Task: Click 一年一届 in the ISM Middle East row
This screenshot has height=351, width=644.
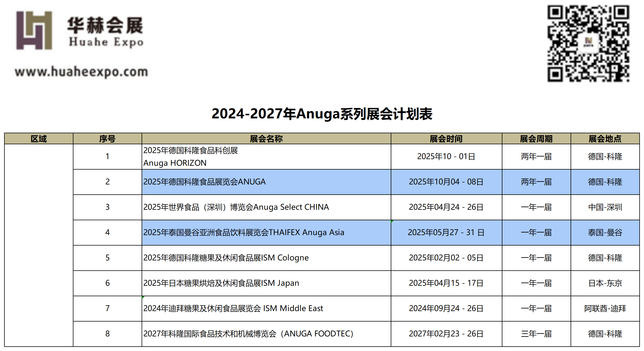Action: point(536,309)
